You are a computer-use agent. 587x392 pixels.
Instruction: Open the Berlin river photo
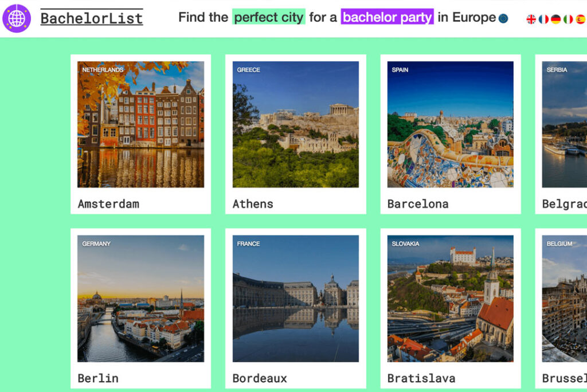140,299
